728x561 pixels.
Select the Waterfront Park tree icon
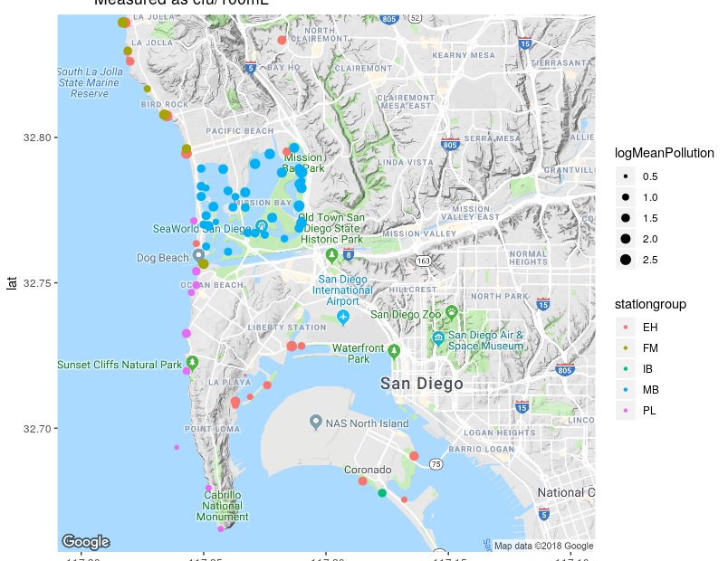(394, 351)
